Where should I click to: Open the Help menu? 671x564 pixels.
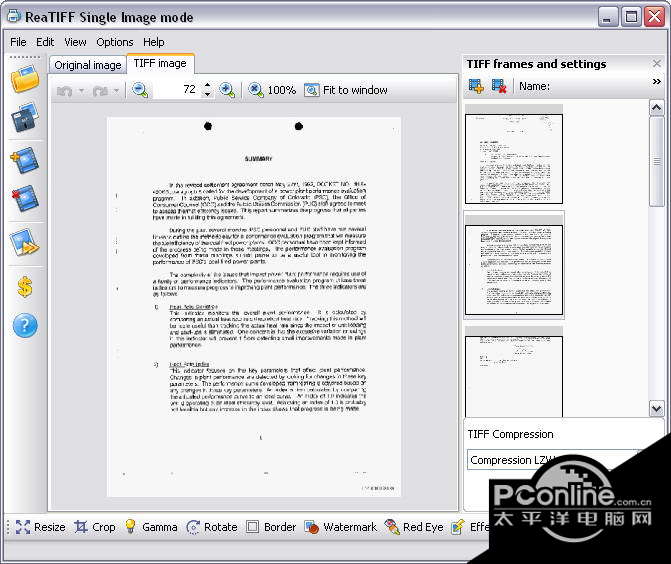click(x=154, y=42)
